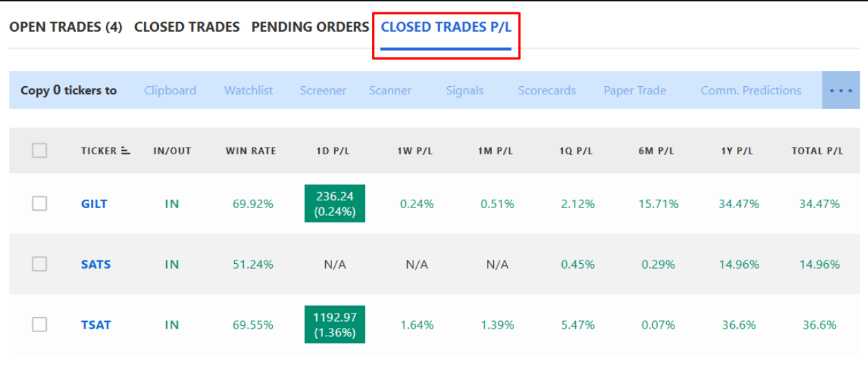868x370 pixels.
Task: Open the GILT ticker link
Action: 94,204
